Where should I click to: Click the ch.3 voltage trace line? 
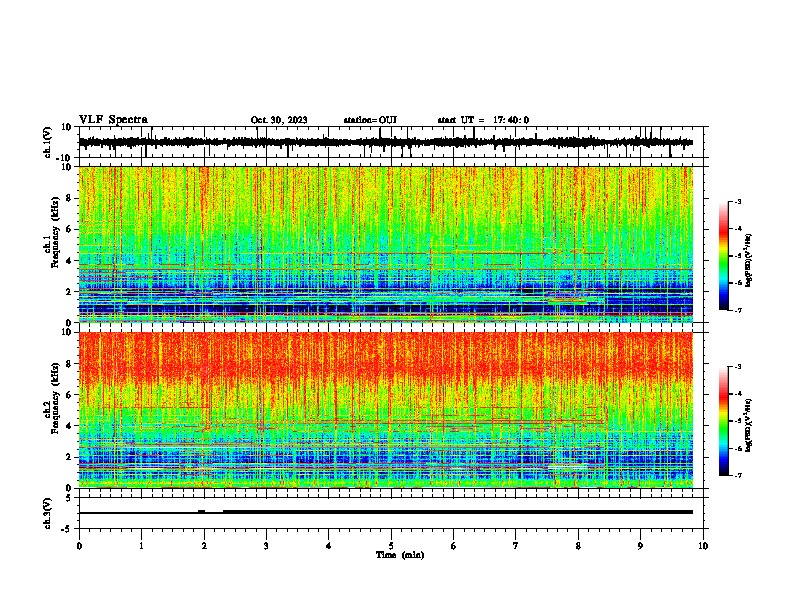pos(385,512)
